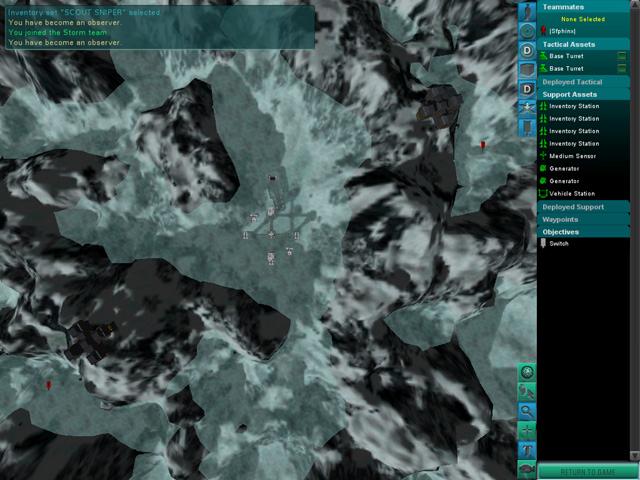Image resolution: width=640 pixels, height=480 pixels.
Task: Collapse the Support Assets section header
Action: pyautogui.click(x=583, y=94)
